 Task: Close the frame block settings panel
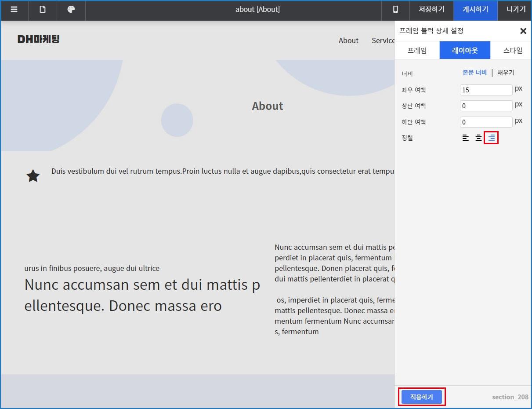(523, 31)
